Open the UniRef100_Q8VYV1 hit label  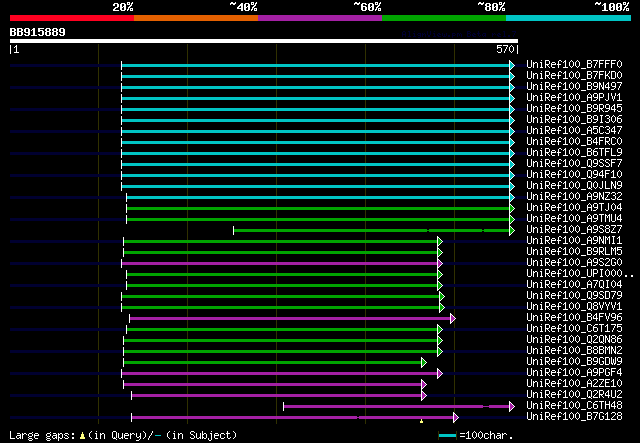(x=574, y=307)
